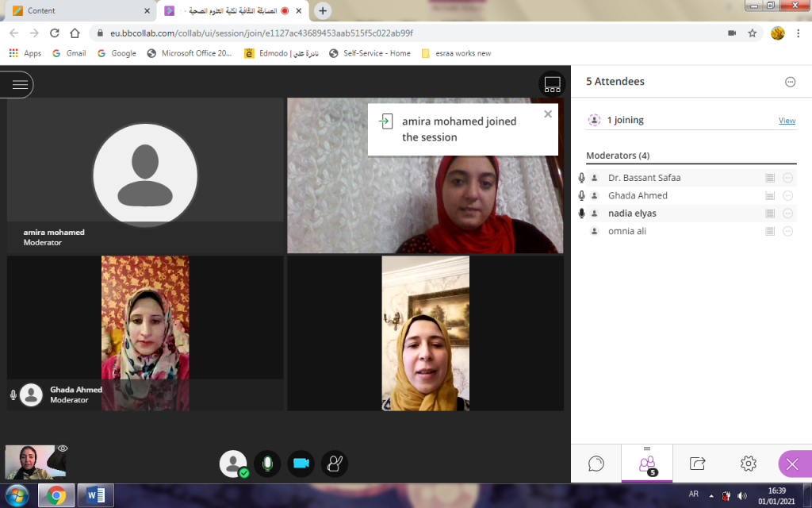The width and height of the screenshot is (812, 508).
Task: Show hidden system tray icons
Action: pyautogui.click(x=711, y=496)
